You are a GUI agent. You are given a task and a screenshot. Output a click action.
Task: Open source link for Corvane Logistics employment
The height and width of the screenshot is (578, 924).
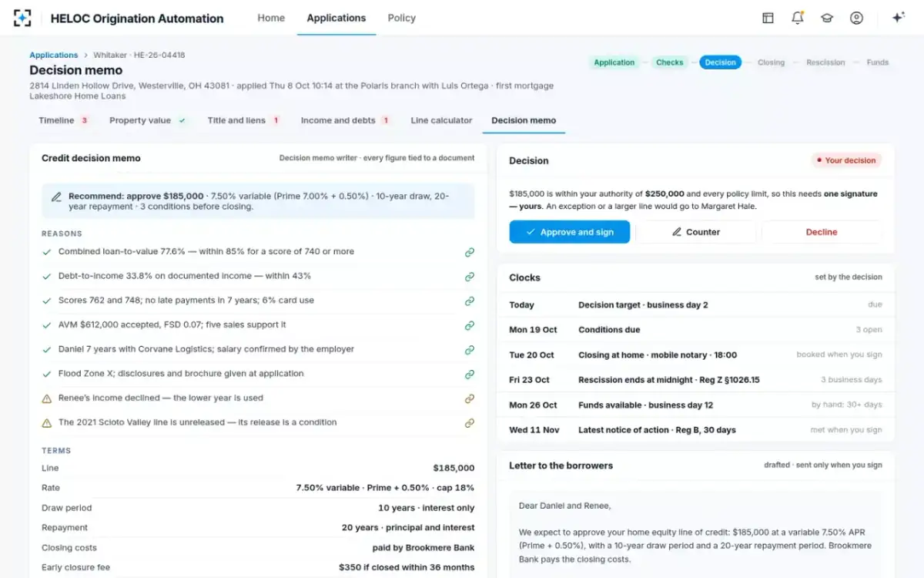[x=470, y=350]
